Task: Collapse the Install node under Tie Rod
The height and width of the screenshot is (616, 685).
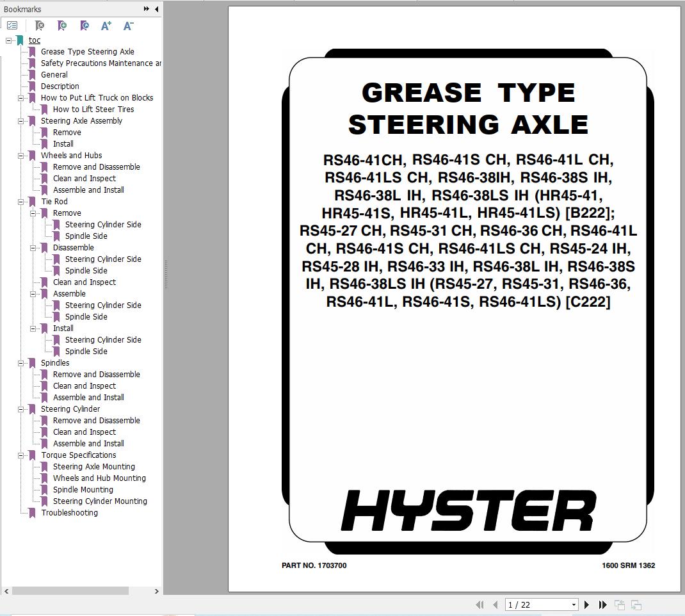Action: (33, 328)
